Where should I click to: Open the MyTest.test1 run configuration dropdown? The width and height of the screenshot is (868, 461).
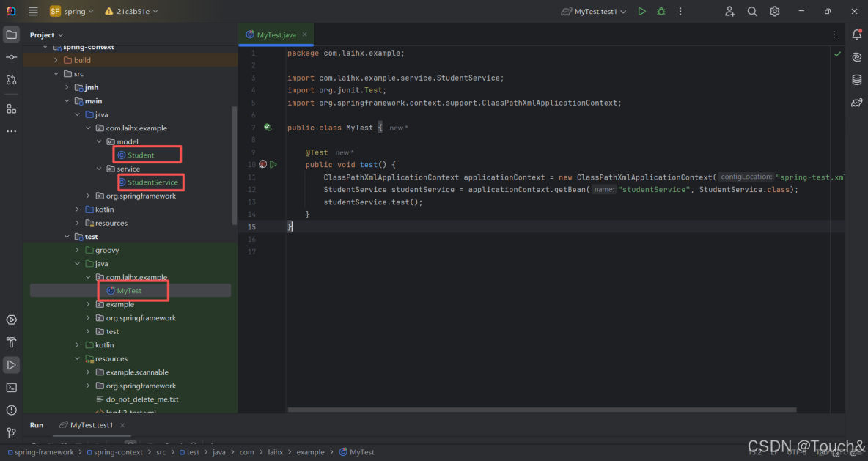coord(594,10)
